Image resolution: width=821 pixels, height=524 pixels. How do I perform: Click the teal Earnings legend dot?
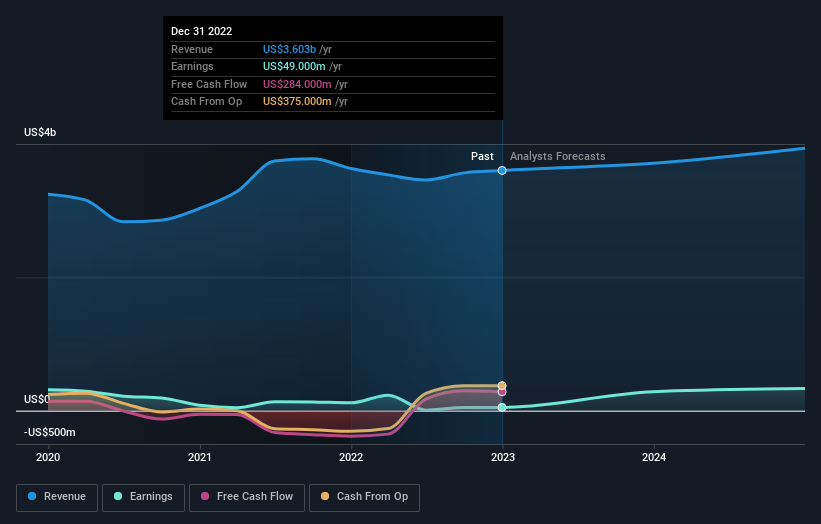tap(118, 496)
